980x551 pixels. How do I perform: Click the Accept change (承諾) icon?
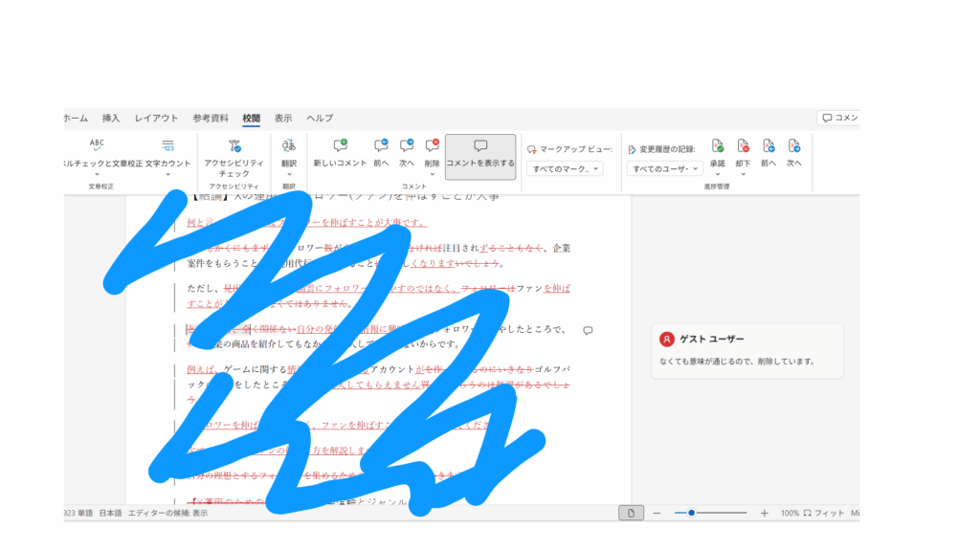pos(717,146)
